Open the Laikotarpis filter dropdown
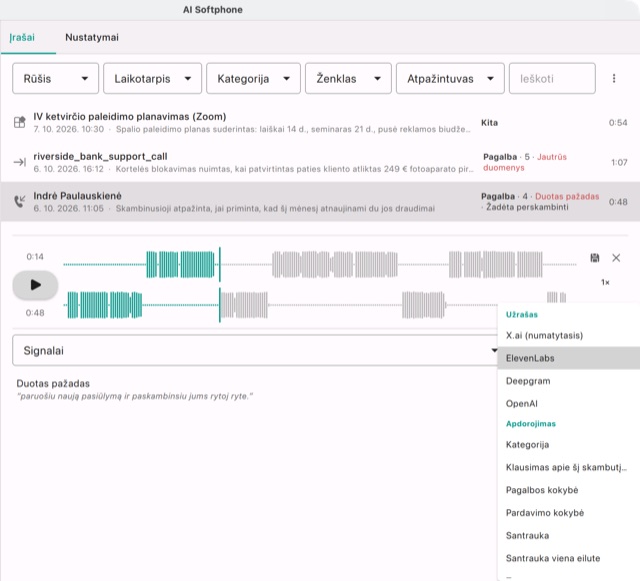 tap(152, 78)
